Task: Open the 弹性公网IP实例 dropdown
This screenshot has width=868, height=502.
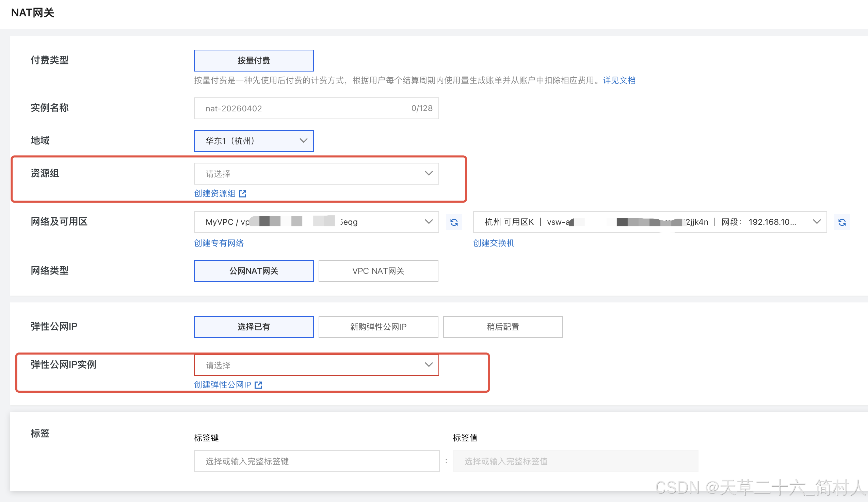Action: pyautogui.click(x=316, y=365)
